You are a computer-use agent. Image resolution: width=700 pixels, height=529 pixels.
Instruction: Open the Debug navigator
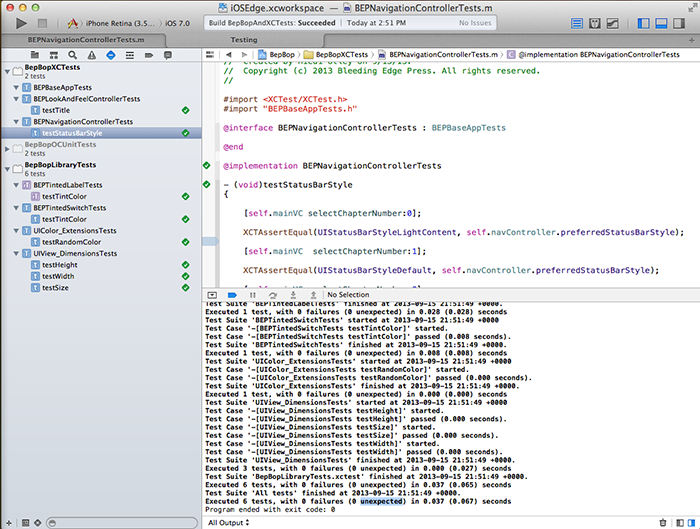130,55
